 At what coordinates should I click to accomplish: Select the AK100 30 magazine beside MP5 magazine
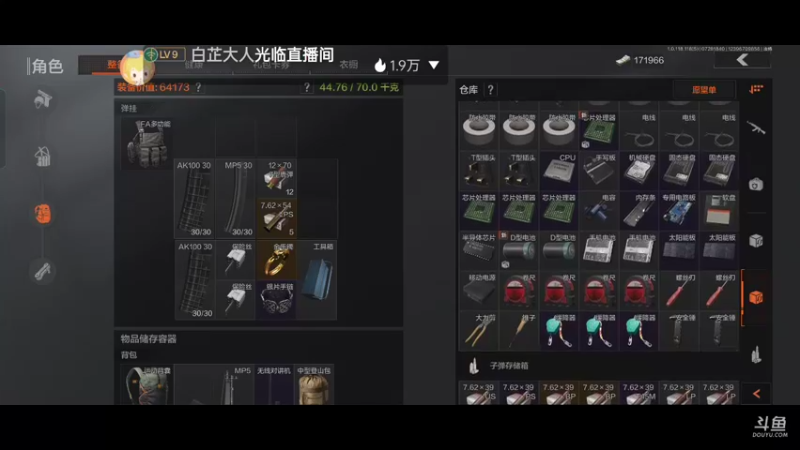[195, 198]
